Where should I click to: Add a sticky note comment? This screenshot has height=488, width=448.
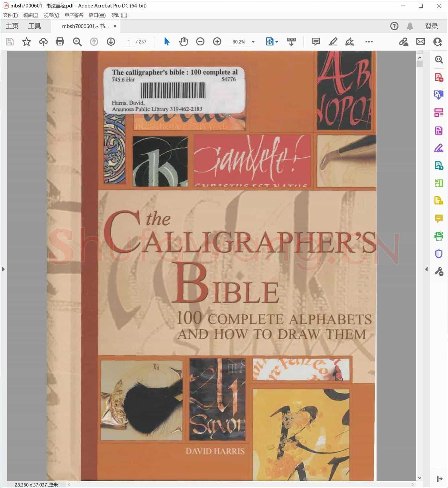coord(316,42)
